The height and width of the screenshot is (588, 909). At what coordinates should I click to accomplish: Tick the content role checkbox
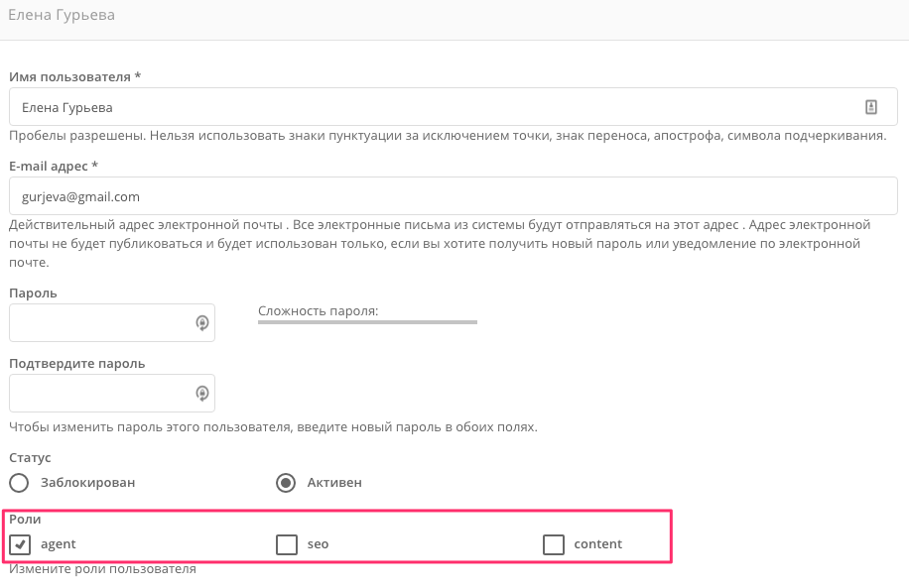click(x=553, y=544)
